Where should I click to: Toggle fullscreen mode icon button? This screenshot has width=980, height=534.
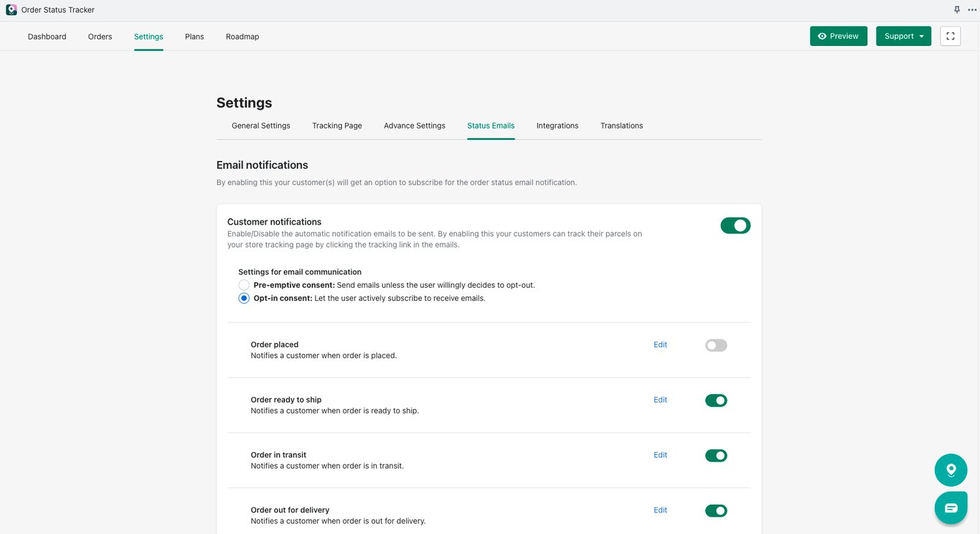pos(950,36)
